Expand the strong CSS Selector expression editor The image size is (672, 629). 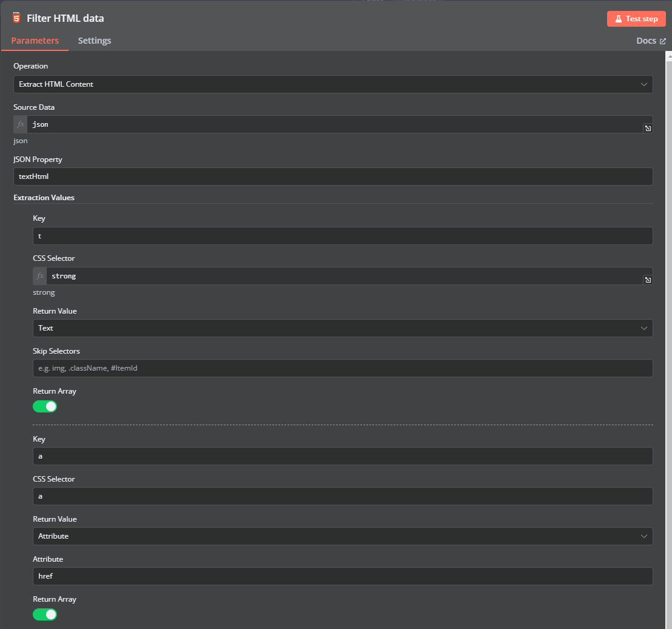pos(648,280)
